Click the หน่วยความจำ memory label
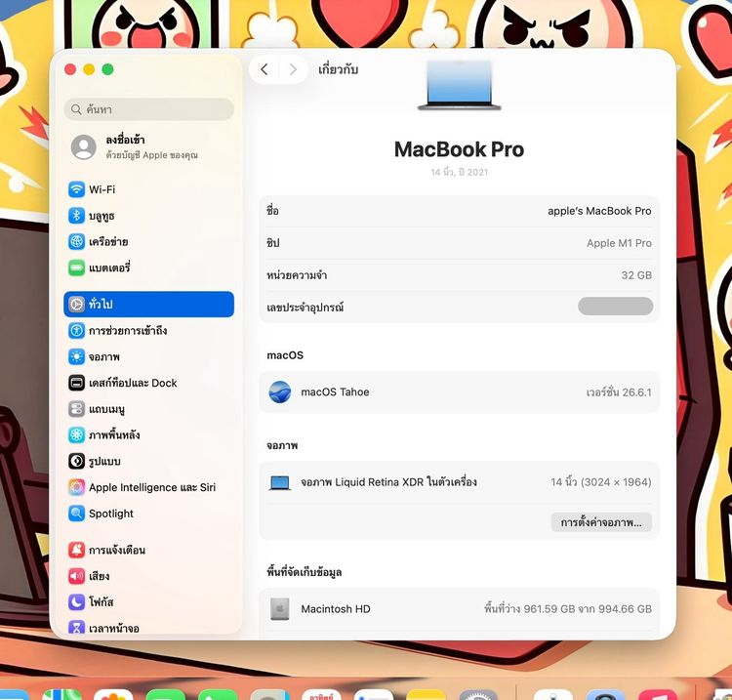 click(x=297, y=275)
